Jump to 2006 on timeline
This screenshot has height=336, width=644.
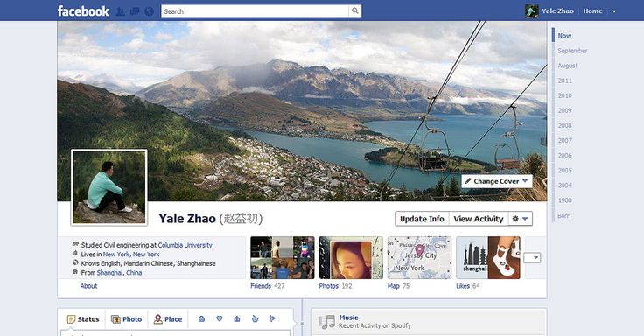point(564,155)
